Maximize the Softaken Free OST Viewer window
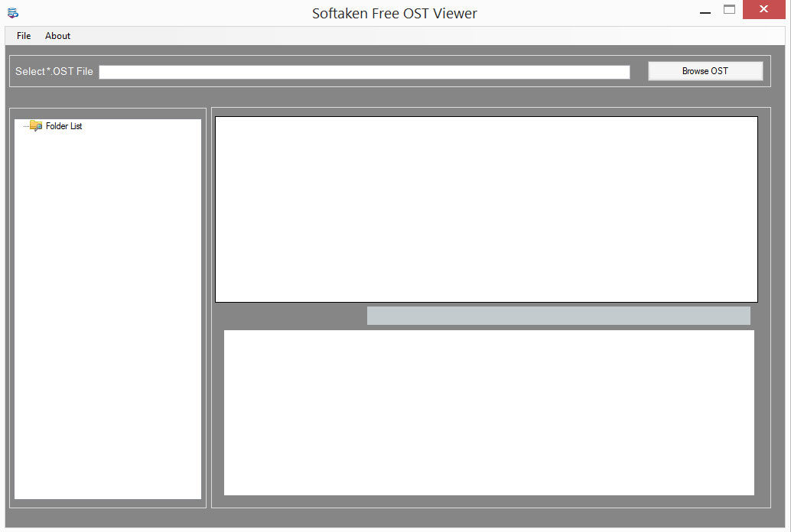791x532 pixels. pos(729,9)
